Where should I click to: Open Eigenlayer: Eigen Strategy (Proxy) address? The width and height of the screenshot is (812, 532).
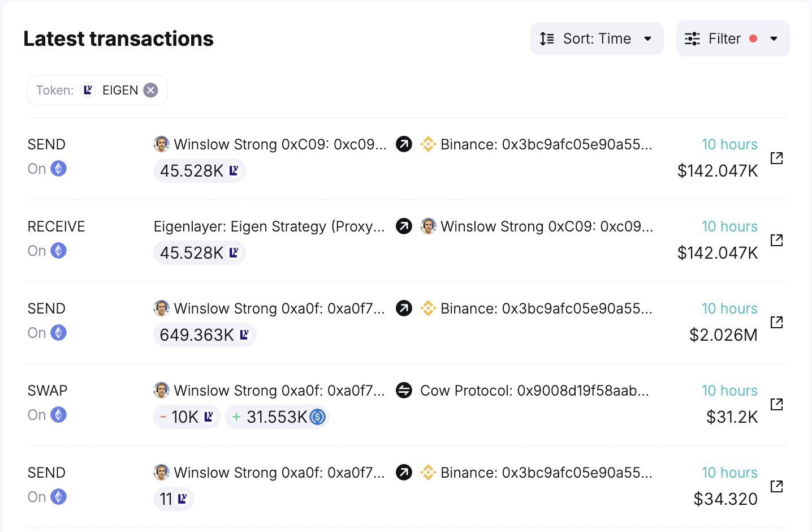pos(269,226)
